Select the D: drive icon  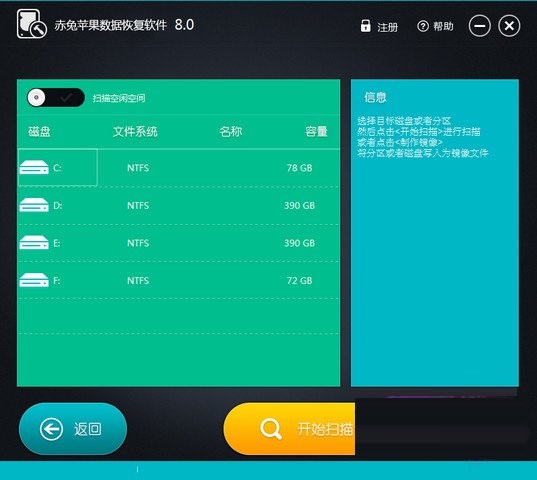(x=34, y=205)
